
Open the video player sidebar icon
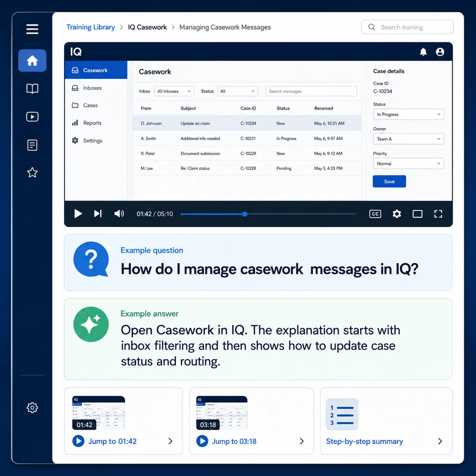coord(32,117)
